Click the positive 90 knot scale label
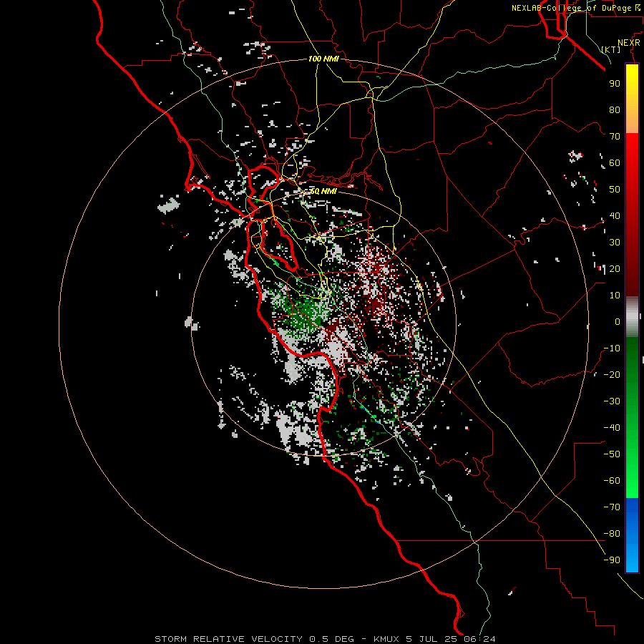This screenshot has width=644, height=644. click(615, 84)
